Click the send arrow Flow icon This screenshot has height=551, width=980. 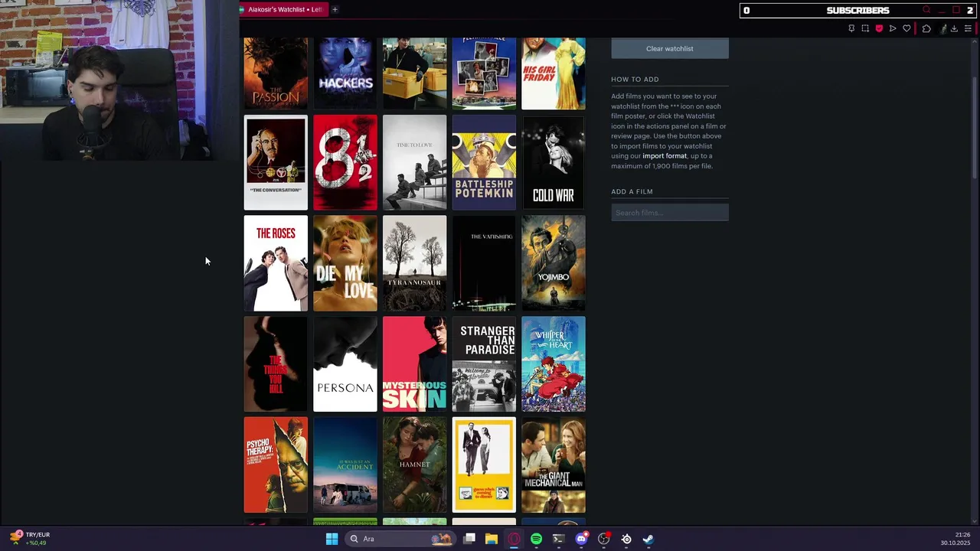click(x=893, y=28)
